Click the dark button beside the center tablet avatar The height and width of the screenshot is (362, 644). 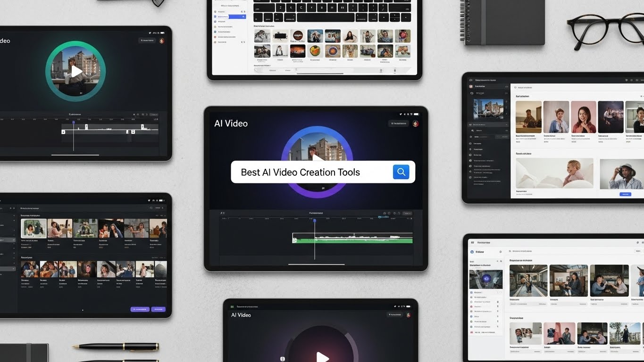pos(399,123)
